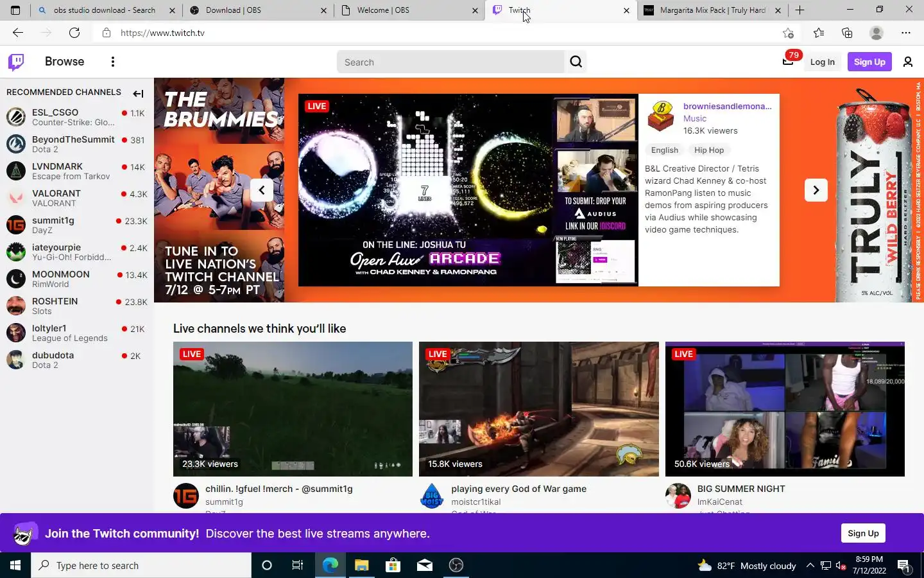Collapse the Recommended Channels sidebar
924x578 pixels.
tap(138, 93)
